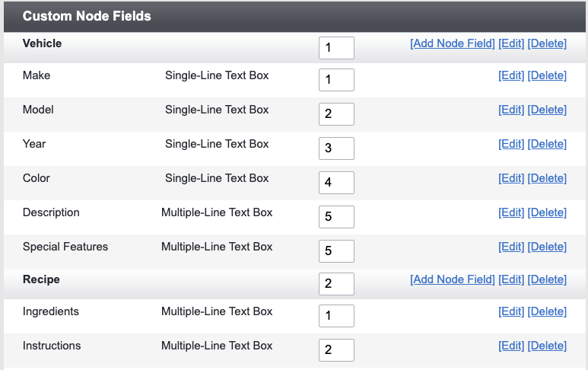Edit the Description field
The width and height of the screenshot is (588, 370).
511,212
